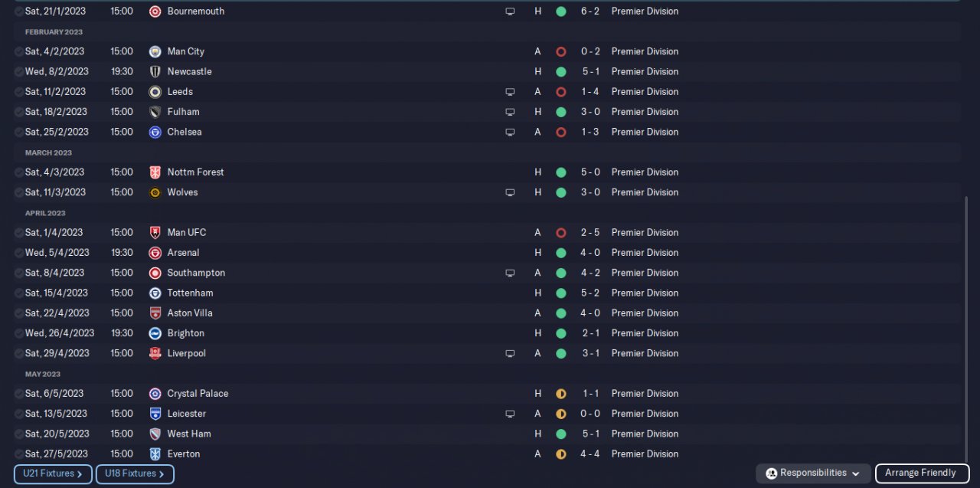Screen dimensions: 980x488
Task: Click the Chelsea club badge
Action: [155, 132]
